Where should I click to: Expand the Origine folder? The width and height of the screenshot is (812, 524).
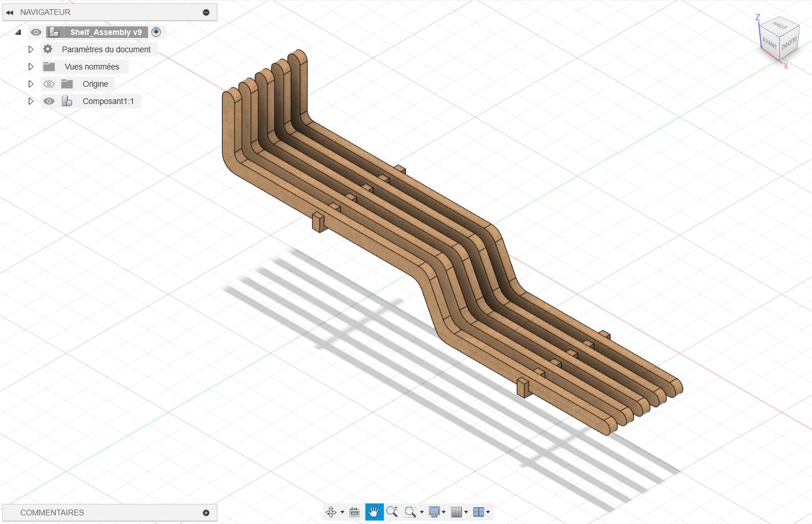31,84
